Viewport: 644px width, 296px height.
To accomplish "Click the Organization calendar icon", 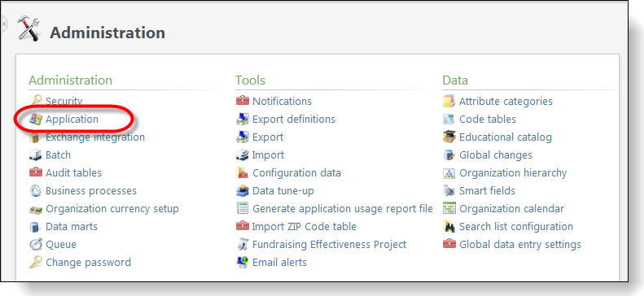I will [449, 208].
